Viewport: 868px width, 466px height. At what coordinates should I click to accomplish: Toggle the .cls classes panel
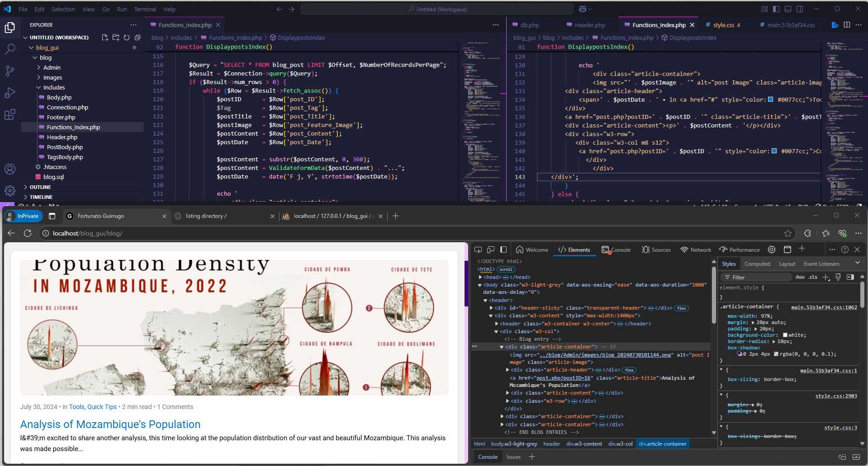click(813, 277)
